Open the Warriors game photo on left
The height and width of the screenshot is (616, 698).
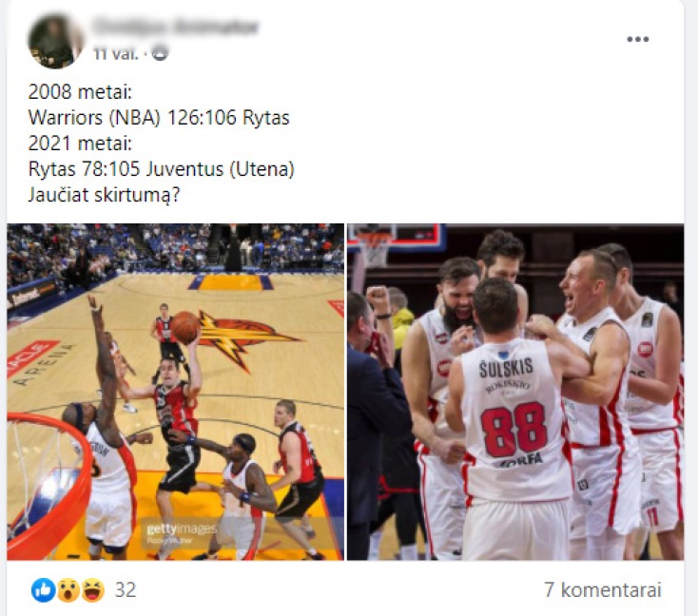175,392
